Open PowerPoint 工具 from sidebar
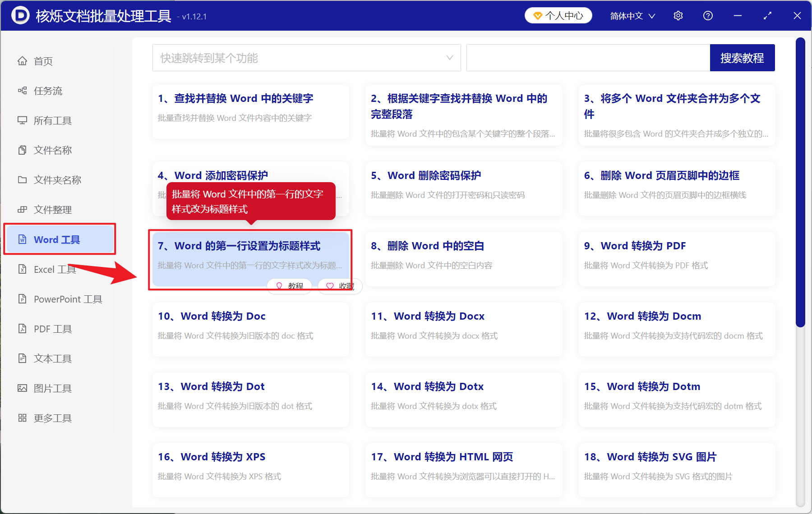 pyautogui.click(x=67, y=299)
